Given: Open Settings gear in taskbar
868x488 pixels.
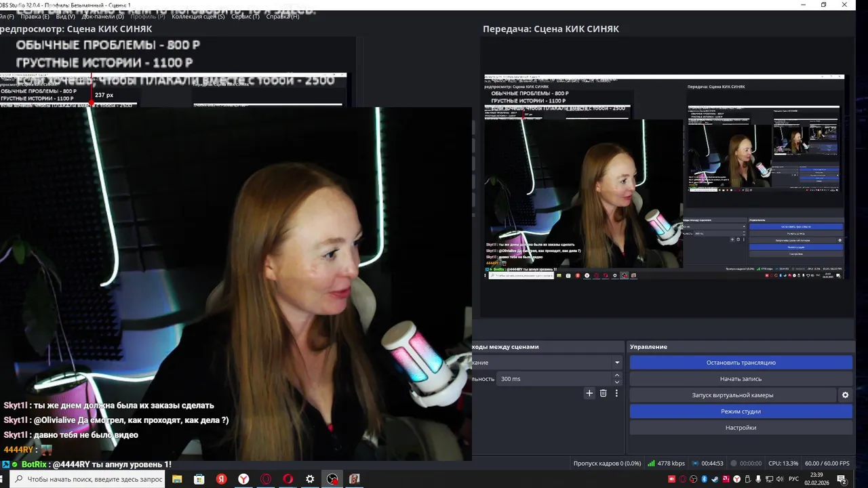Looking at the screenshot, I should pos(310,479).
